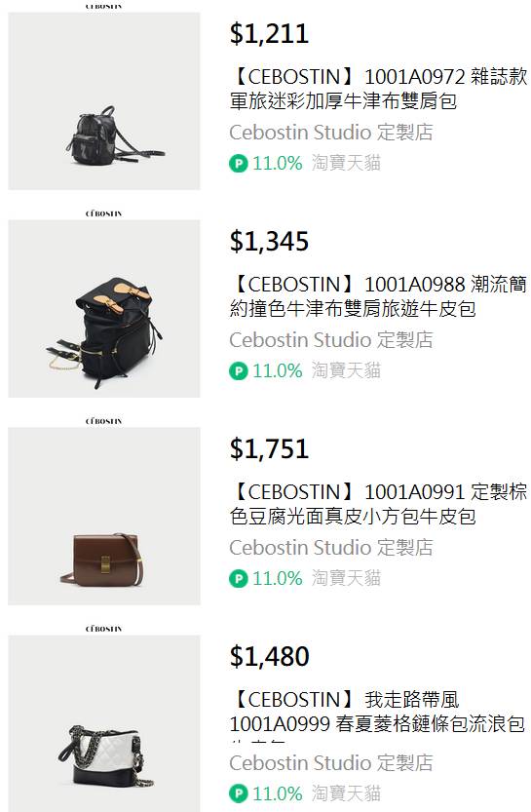Open product title 1001A0991 定製棕色豆腐

click(x=378, y=504)
